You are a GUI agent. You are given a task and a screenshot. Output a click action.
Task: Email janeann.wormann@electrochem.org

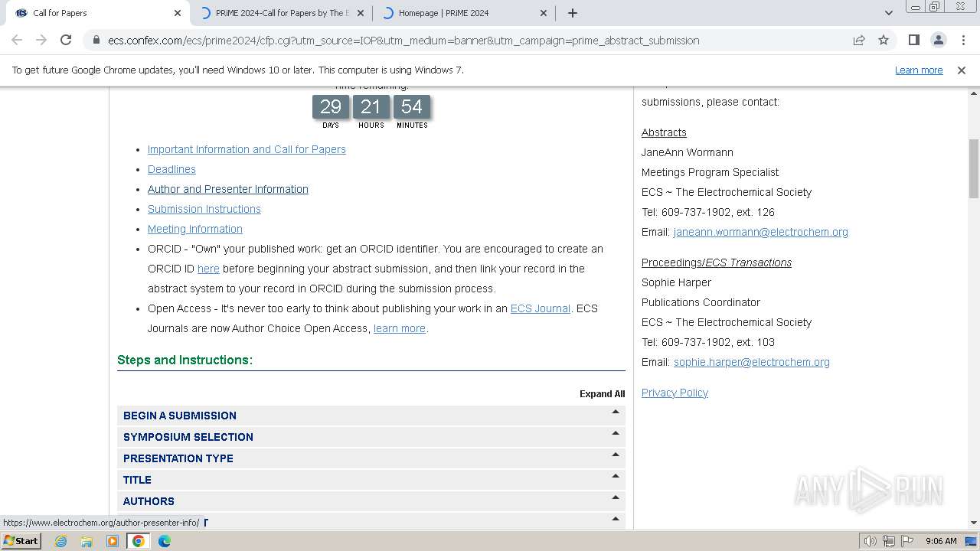click(x=761, y=232)
